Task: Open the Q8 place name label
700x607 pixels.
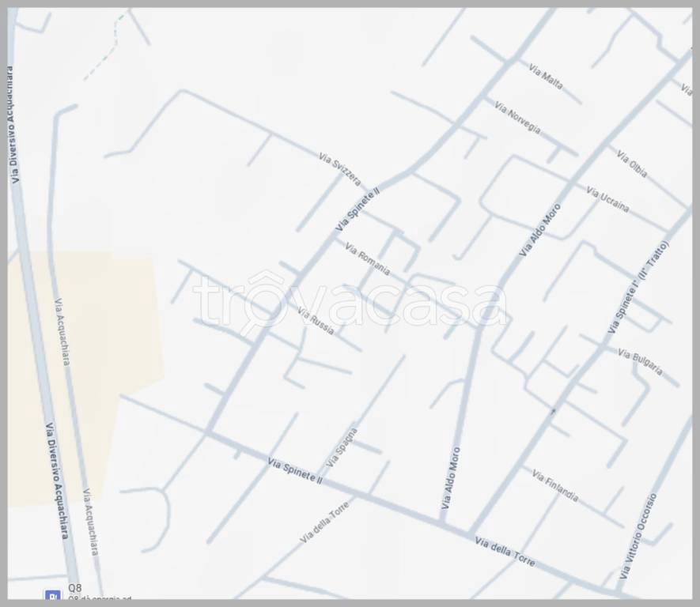Action: point(74,588)
